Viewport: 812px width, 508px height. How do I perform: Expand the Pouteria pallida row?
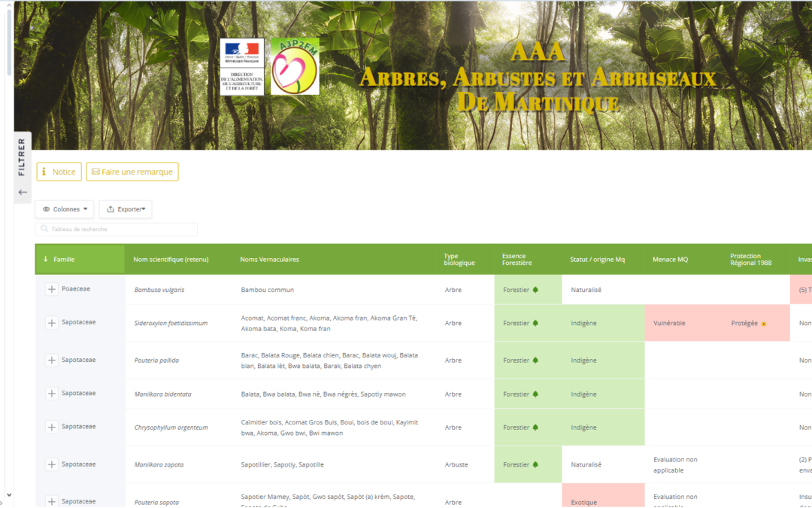(51, 360)
